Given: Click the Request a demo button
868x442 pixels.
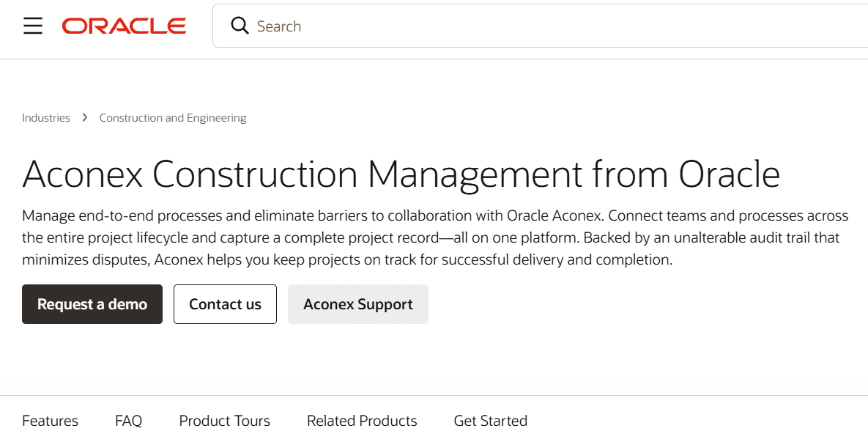Looking at the screenshot, I should pyautogui.click(x=92, y=304).
